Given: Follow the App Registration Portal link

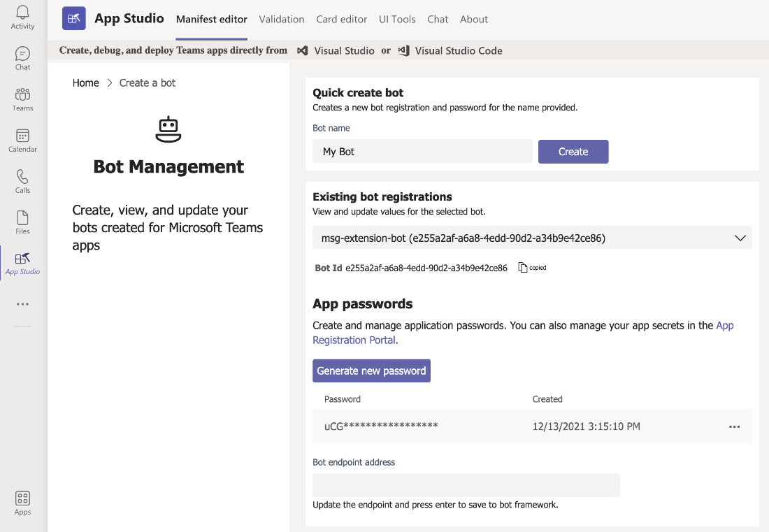Looking at the screenshot, I should coord(354,340).
